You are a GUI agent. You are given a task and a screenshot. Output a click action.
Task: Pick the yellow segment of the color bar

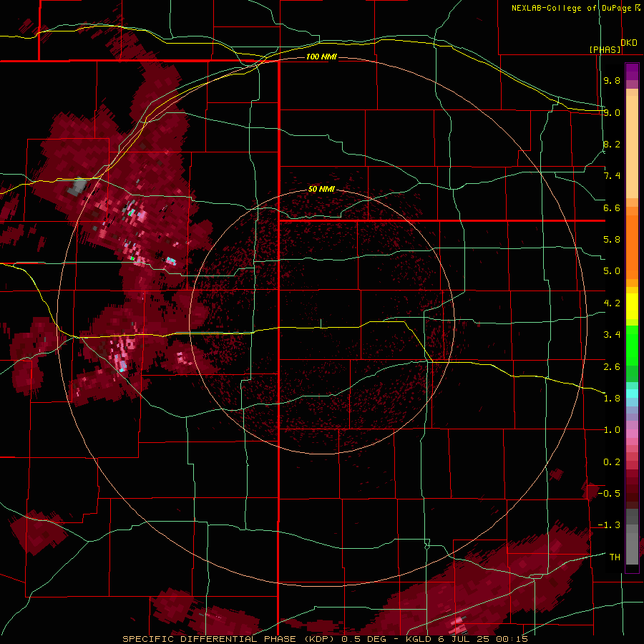(632, 306)
